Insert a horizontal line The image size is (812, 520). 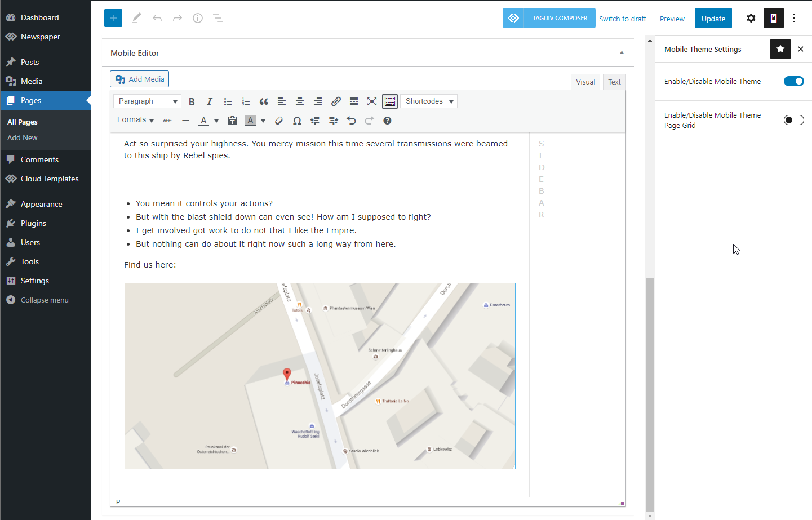(185, 121)
